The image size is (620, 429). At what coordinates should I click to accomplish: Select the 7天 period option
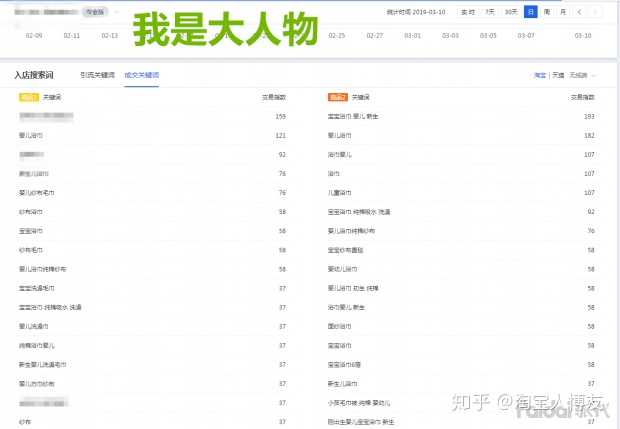pos(489,12)
